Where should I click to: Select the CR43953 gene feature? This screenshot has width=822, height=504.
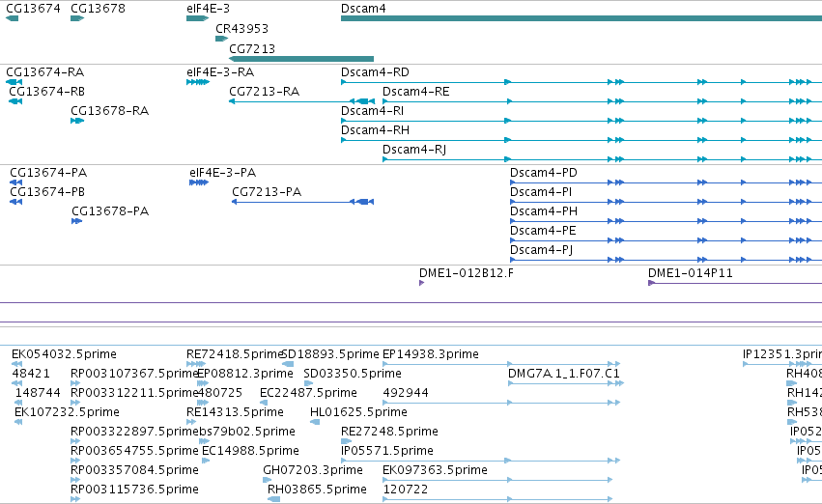coord(222,39)
